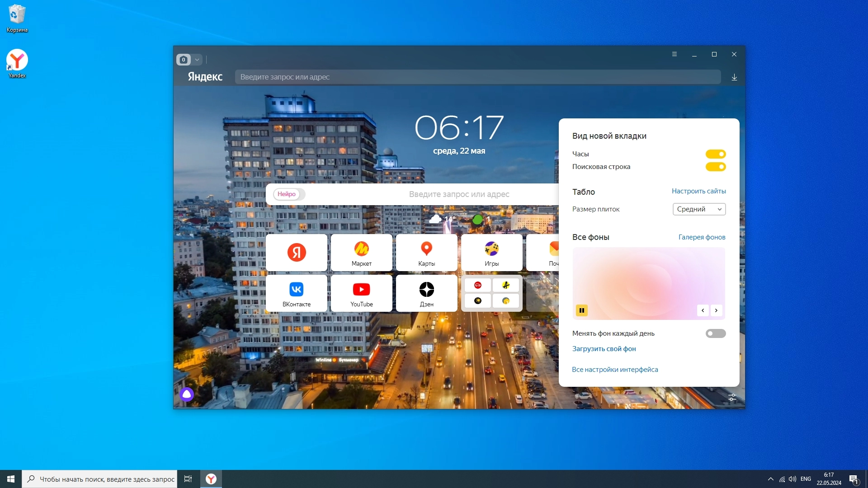Open the Маркет tile
Screen dimensions: 868x488
(361, 252)
